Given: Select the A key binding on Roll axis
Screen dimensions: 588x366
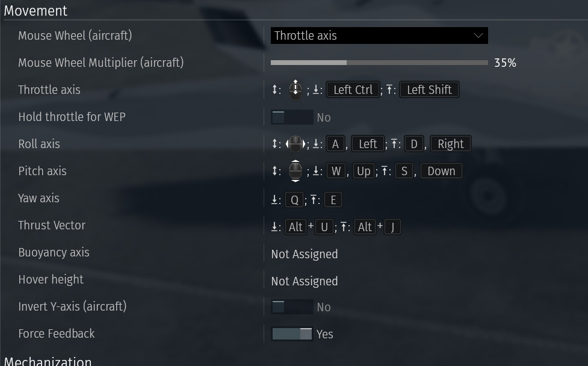Looking at the screenshot, I should coord(335,144).
